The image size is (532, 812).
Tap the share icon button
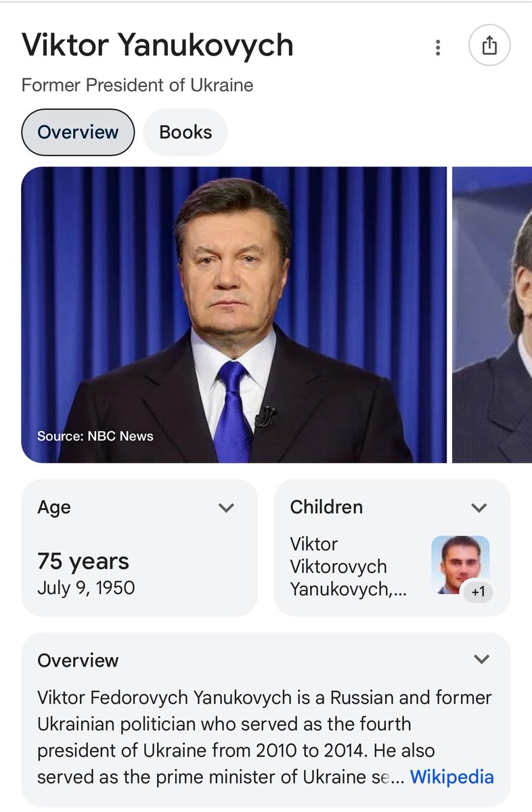489,46
